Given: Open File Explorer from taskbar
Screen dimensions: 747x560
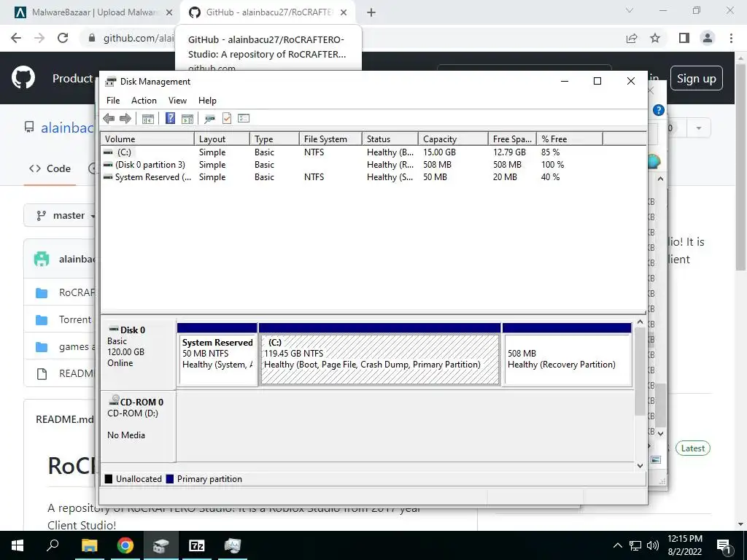Looking at the screenshot, I should [89, 545].
